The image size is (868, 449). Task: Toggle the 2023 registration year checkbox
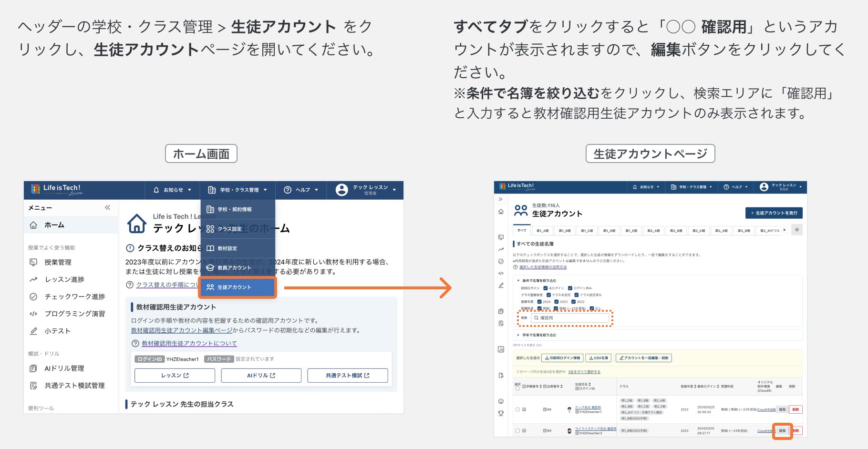pyautogui.click(x=557, y=301)
